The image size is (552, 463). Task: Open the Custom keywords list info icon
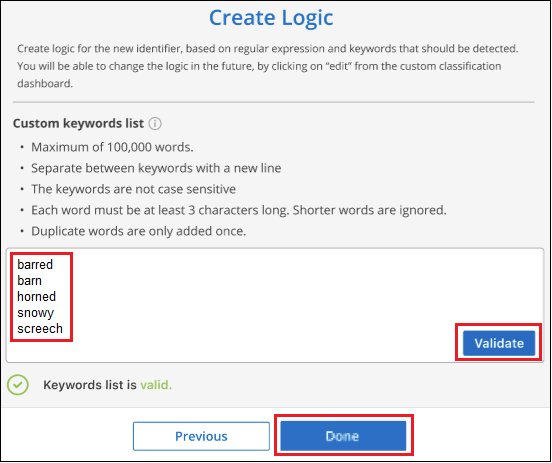155,124
